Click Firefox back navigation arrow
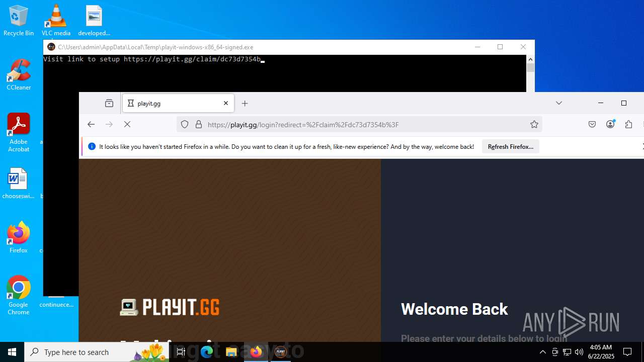The height and width of the screenshot is (362, 644). tap(91, 124)
